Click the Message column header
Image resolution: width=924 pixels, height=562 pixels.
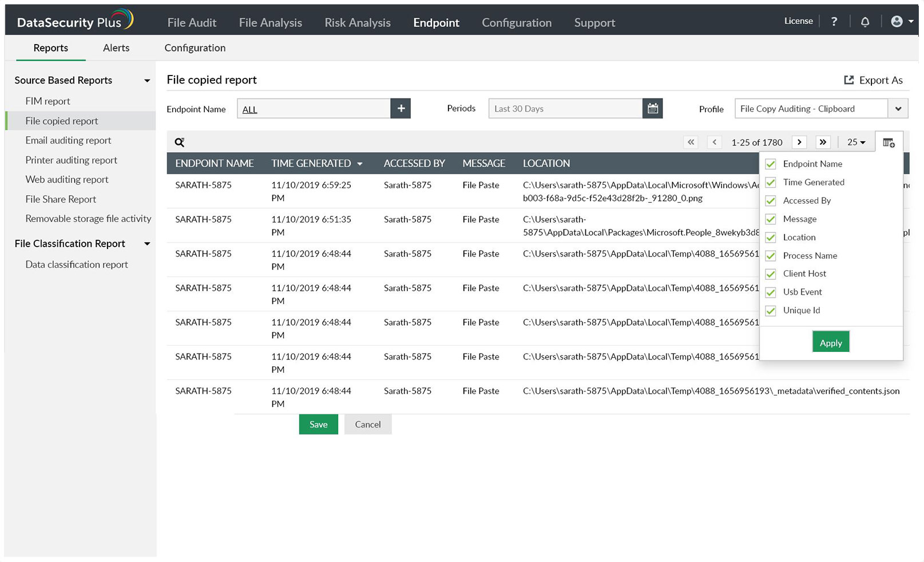484,163
